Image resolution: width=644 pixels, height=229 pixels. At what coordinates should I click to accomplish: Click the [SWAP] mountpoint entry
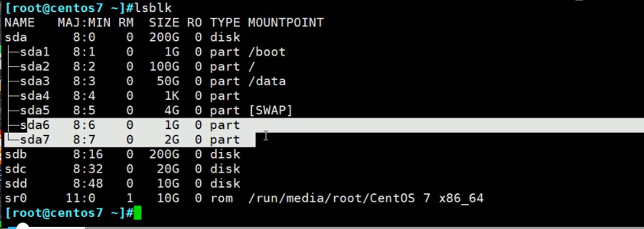pyautogui.click(x=270, y=110)
